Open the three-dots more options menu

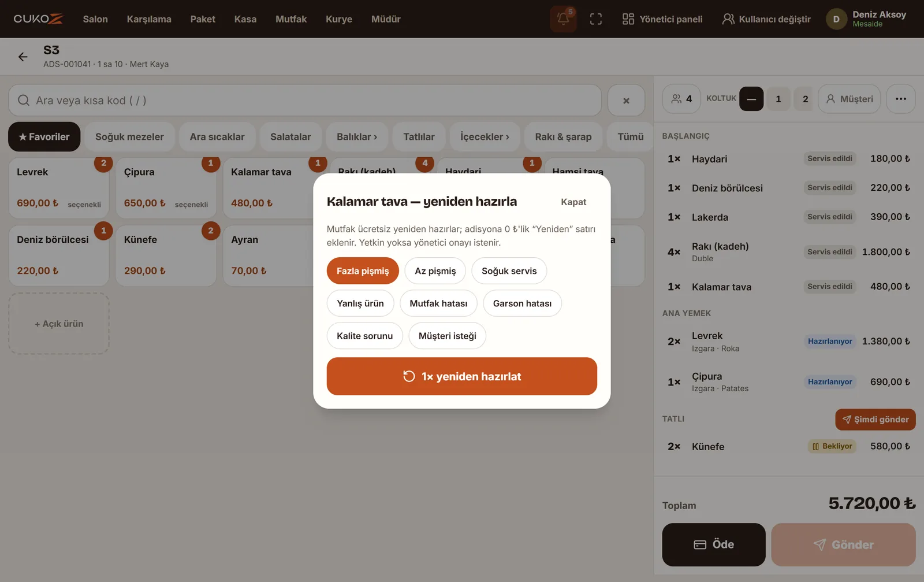tap(901, 99)
